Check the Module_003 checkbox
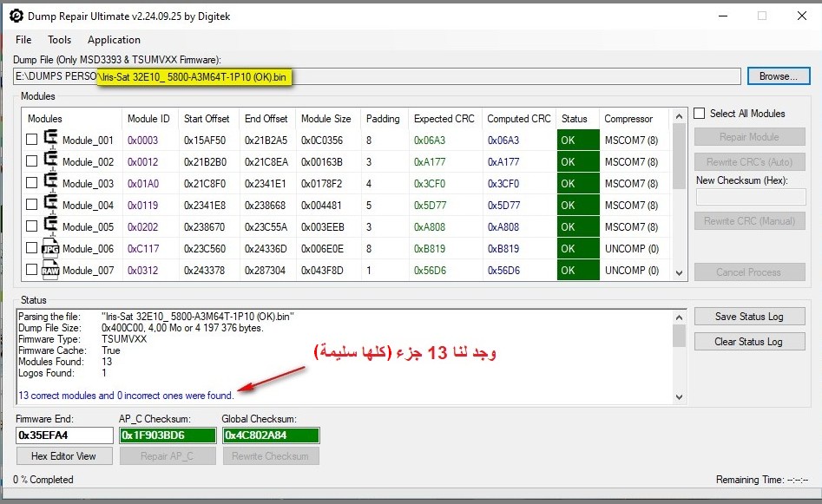Image resolution: width=822 pixels, height=504 pixels. tap(32, 182)
